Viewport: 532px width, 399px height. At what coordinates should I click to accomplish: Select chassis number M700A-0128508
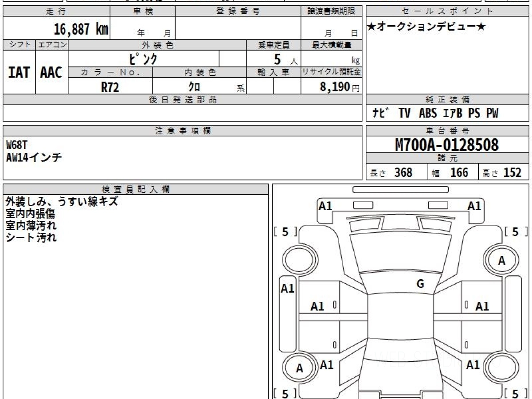(447, 145)
